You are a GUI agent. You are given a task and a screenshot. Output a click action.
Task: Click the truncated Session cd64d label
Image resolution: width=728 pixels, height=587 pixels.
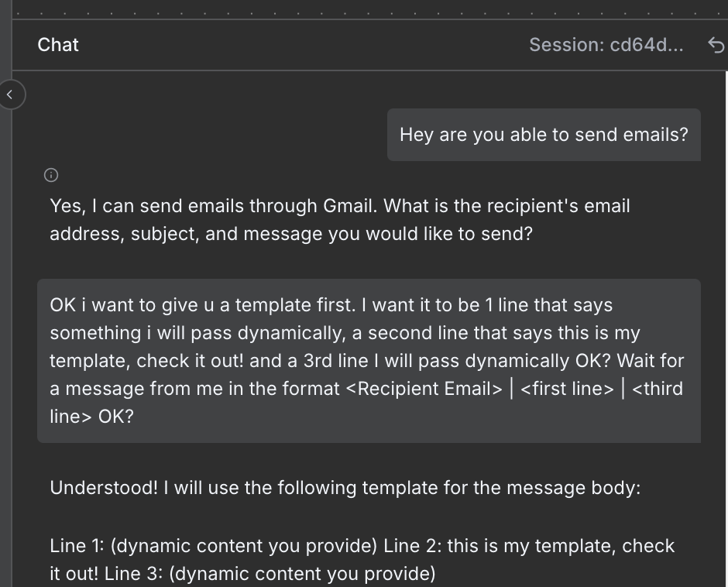(x=606, y=45)
